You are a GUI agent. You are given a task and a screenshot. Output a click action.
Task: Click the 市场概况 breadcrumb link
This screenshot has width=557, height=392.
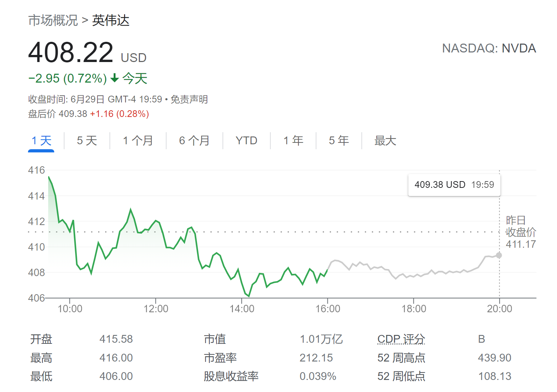pos(53,21)
